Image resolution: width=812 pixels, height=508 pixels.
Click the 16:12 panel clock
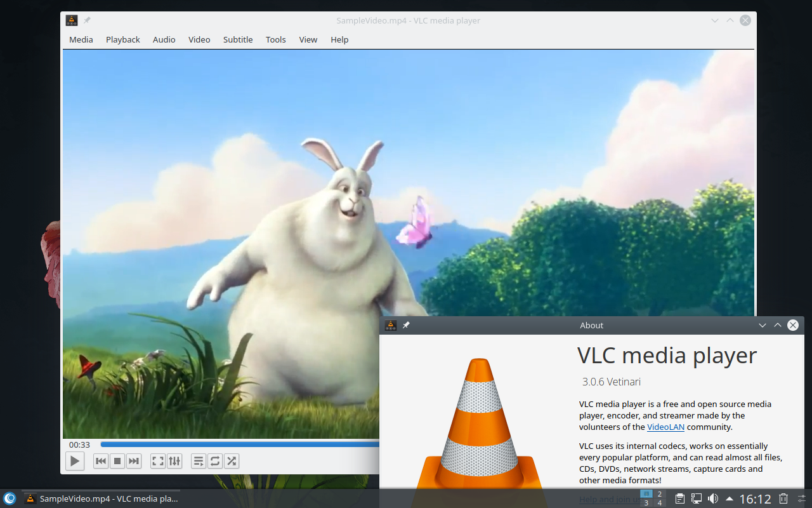click(755, 499)
